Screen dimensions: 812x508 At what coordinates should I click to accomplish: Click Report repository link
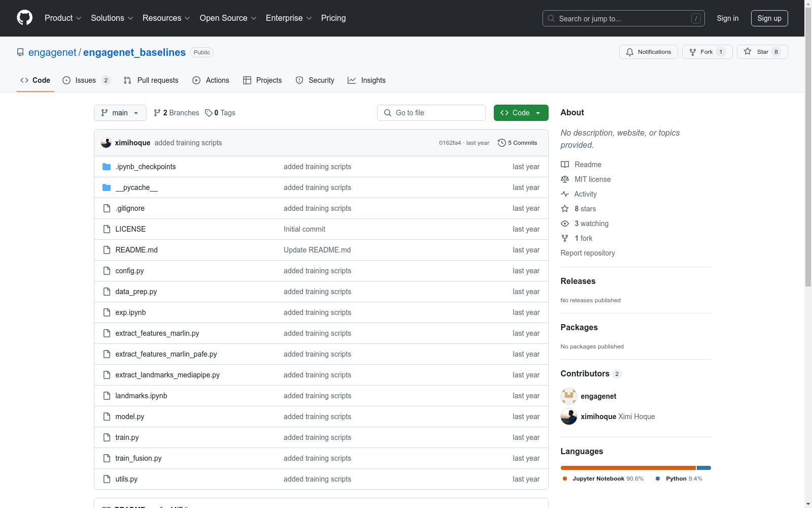tap(588, 253)
